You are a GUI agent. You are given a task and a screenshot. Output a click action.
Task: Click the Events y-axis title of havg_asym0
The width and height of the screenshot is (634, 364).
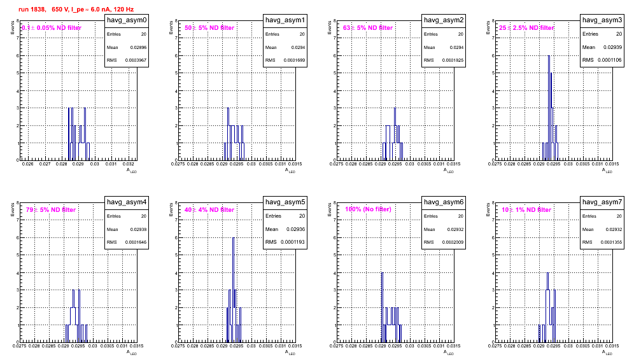(13, 27)
